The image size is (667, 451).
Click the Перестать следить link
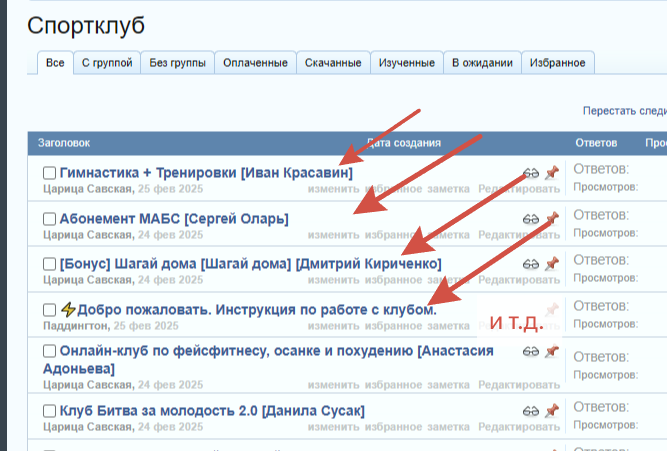624,111
